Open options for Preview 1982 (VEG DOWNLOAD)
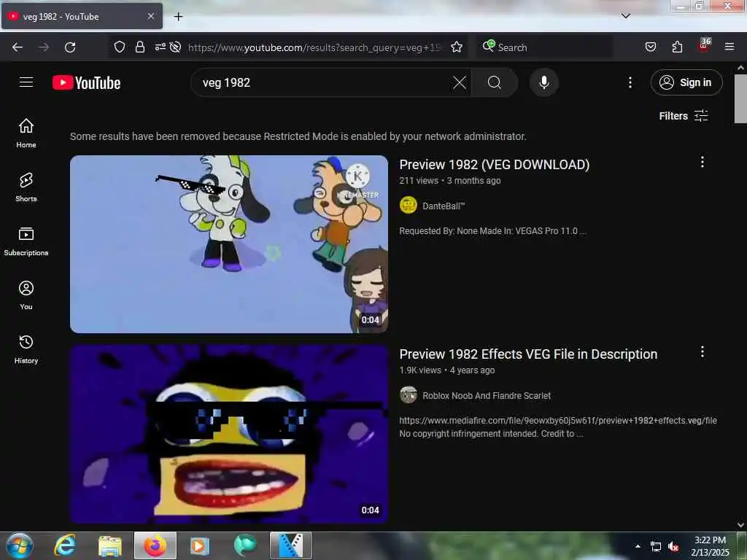Image resolution: width=747 pixels, height=560 pixels. point(703,162)
